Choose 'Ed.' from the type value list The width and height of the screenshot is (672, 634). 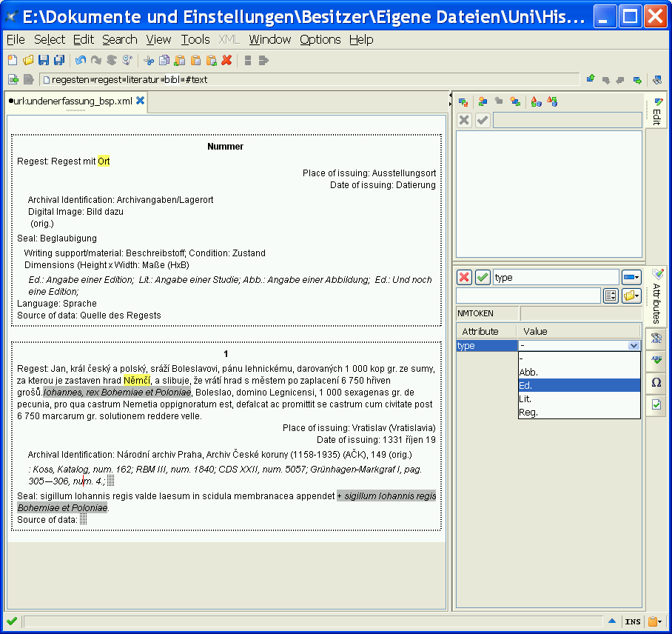click(x=579, y=385)
